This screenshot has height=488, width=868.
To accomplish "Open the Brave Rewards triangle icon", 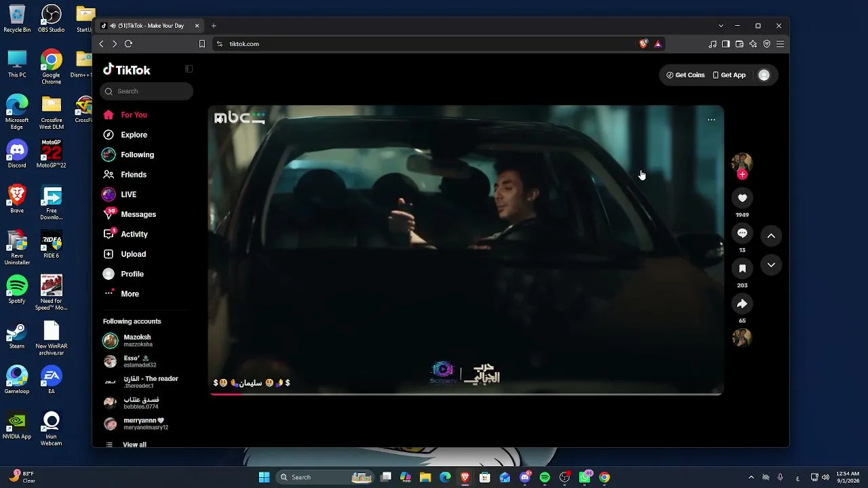I will pos(658,44).
